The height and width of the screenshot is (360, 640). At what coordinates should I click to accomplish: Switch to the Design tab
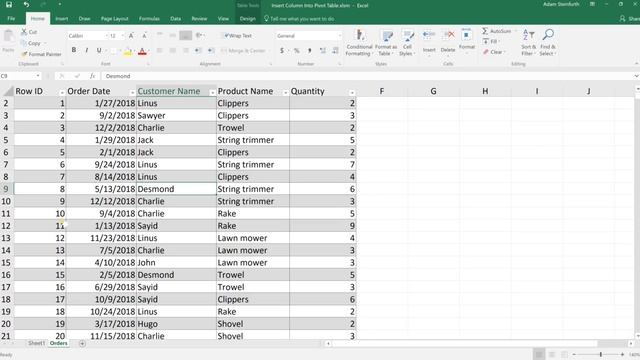coord(247,19)
